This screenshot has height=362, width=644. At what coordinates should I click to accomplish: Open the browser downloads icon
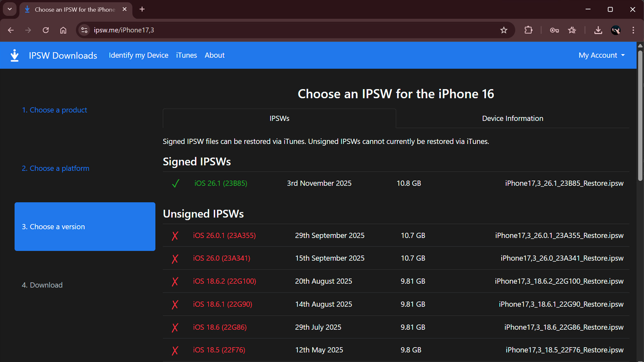point(598,30)
